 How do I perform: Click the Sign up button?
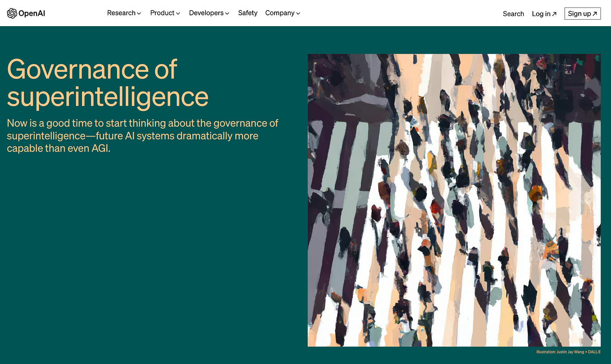582,14
